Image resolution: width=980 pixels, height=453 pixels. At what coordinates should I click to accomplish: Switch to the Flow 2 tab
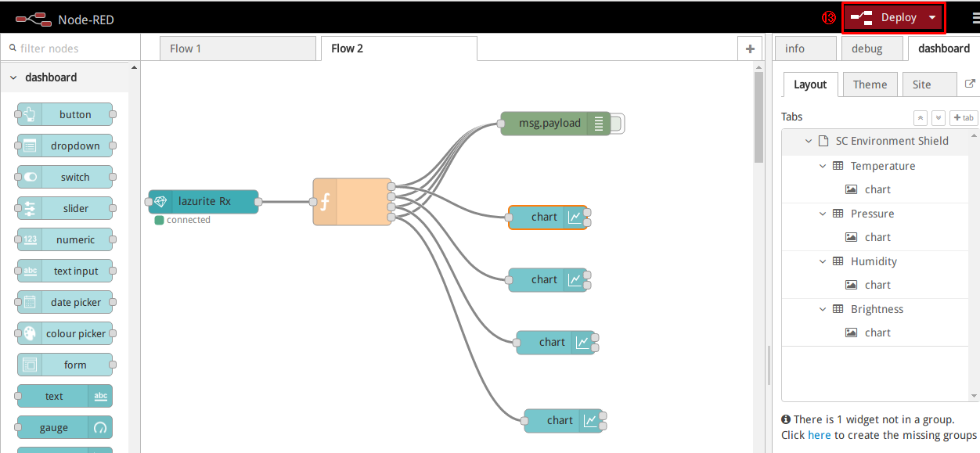(398, 49)
